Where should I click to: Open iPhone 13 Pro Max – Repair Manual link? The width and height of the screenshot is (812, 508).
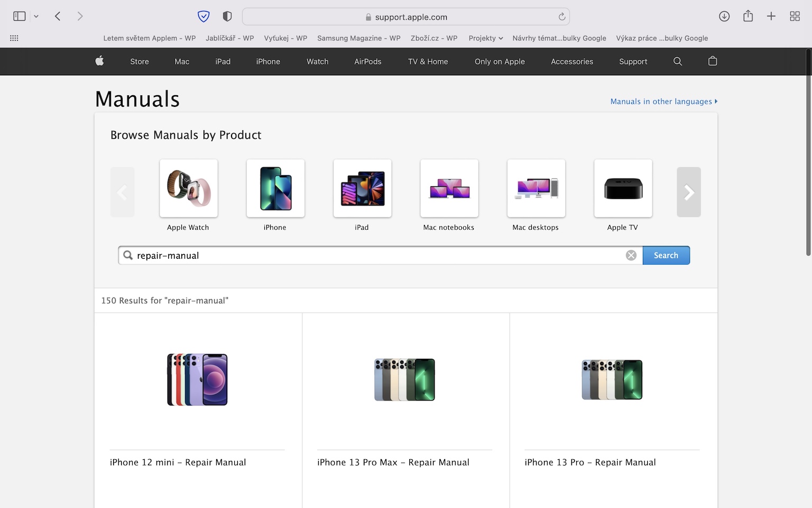pos(393,462)
